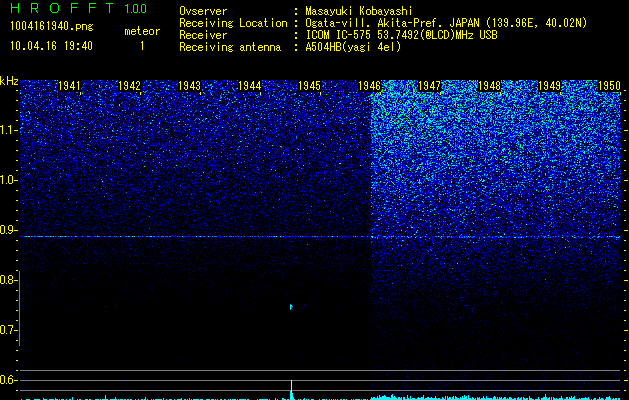Click the 1941 time marker
This screenshot has height=400, width=629.
coord(69,86)
